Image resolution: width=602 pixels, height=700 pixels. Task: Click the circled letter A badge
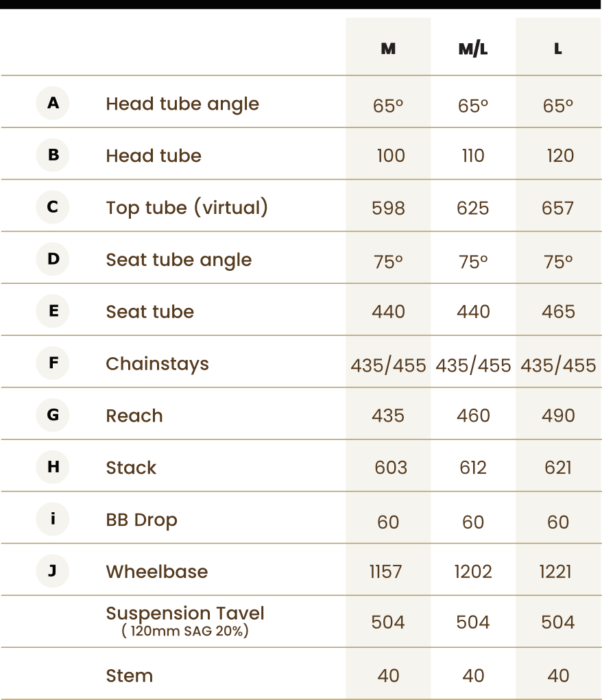point(53,103)
